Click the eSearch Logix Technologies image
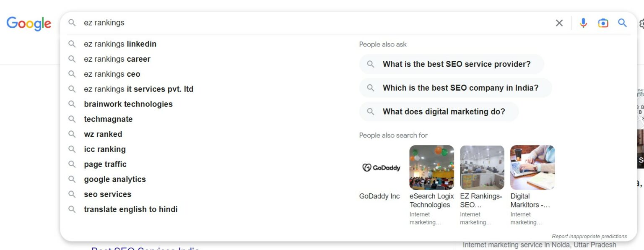Viewport: 644px width, 250px height. pos(431,167)
